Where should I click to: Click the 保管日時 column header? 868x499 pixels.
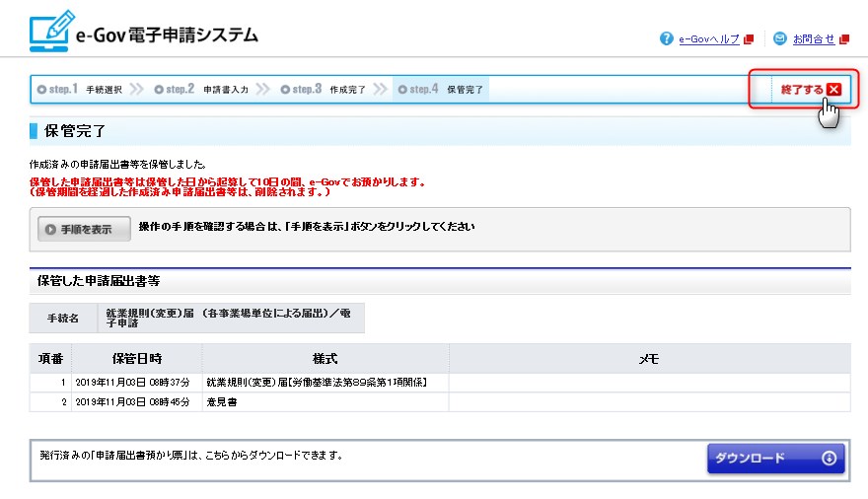click(136, 358)
